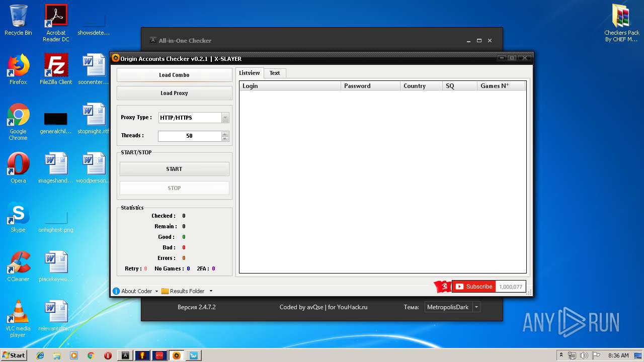Select the onhighest.png file
644x362 pixels.
(x=56, y=221)
